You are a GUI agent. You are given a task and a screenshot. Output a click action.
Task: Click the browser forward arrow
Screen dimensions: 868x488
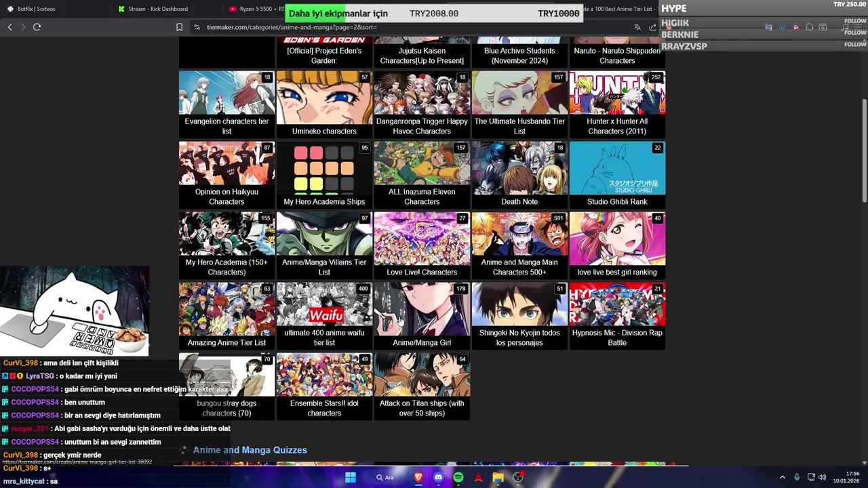[x=23, y=27]
